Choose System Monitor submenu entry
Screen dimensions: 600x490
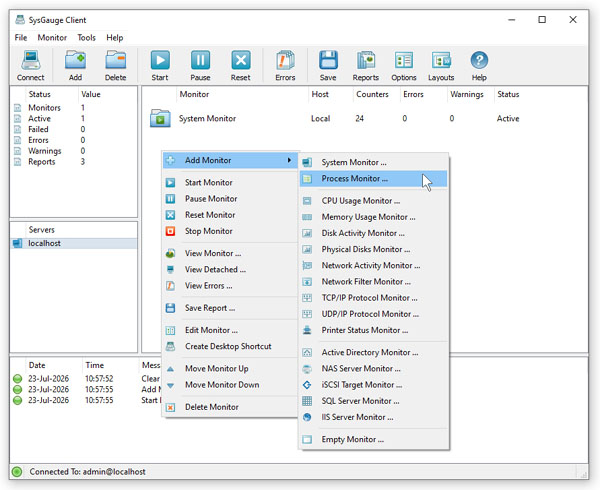(x=373, y=162)
